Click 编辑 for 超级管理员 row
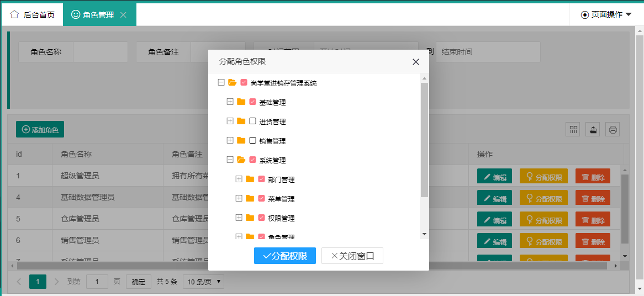The width and height of the screenshot is (644, 296). (494, 177)
